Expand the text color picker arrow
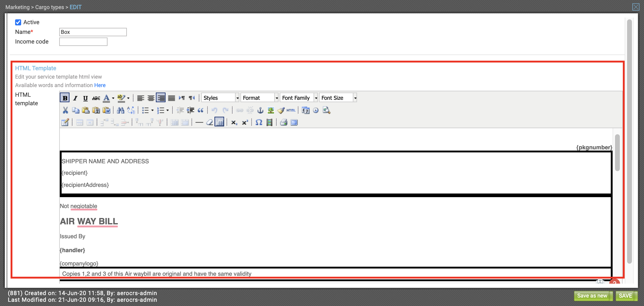644x306 pixels. pos(113,98)
